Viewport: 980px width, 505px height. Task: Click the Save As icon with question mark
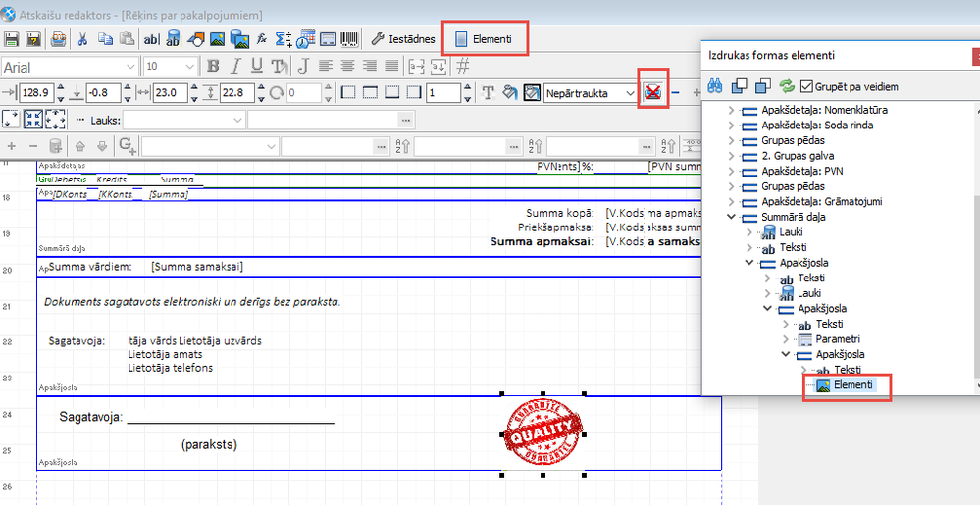[33, 39]
